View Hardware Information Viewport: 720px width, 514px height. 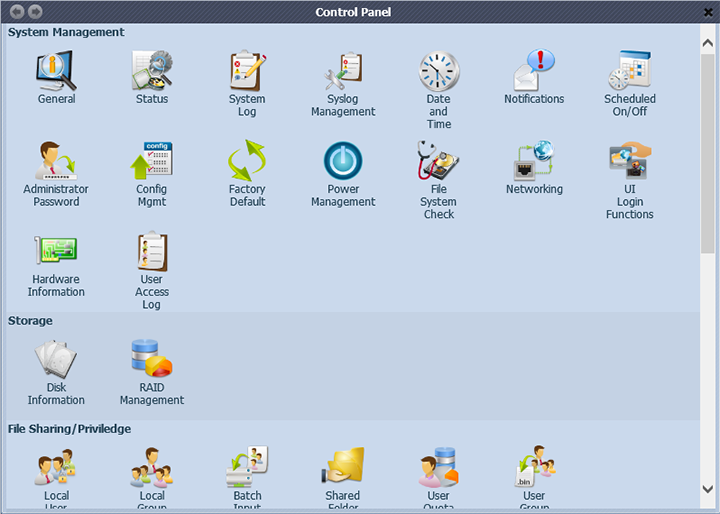[x=56, y=251]
